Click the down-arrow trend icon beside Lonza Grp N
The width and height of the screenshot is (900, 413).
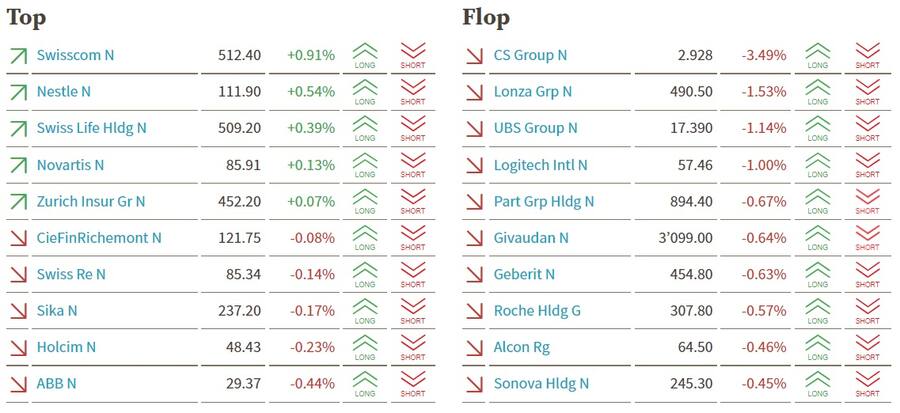point(474,92)
